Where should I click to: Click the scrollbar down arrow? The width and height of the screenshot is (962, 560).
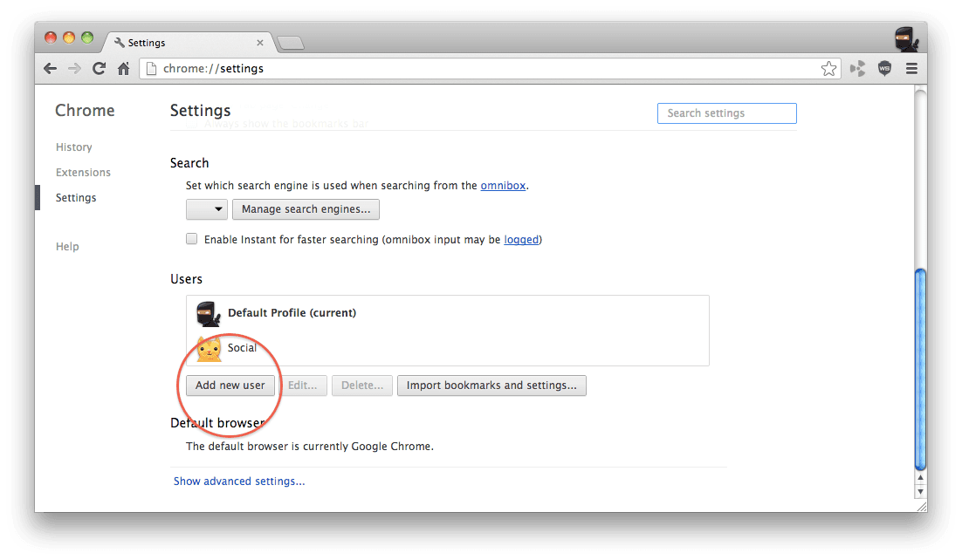[920, 492]
